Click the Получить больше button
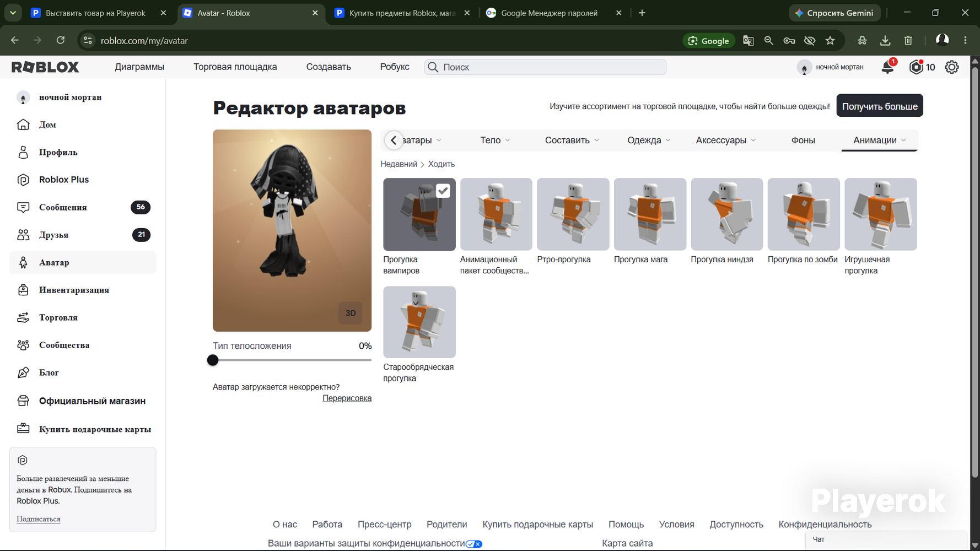The image size is (980, 551). pyautogui.click(x=880, y=106)
